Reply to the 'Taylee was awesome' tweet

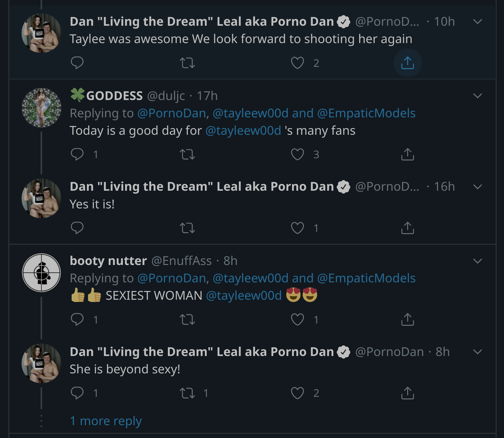[77, 63]
